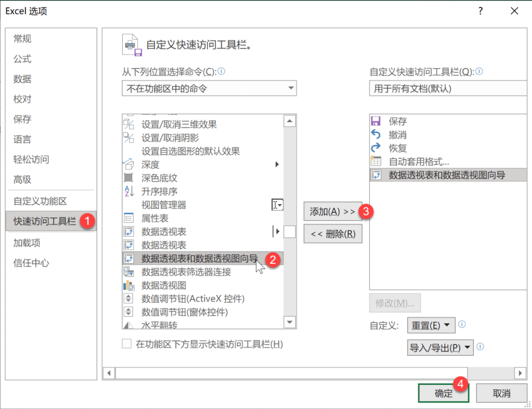Click the 深度 cube icon

pyautogui.click(x=129, y=165)
